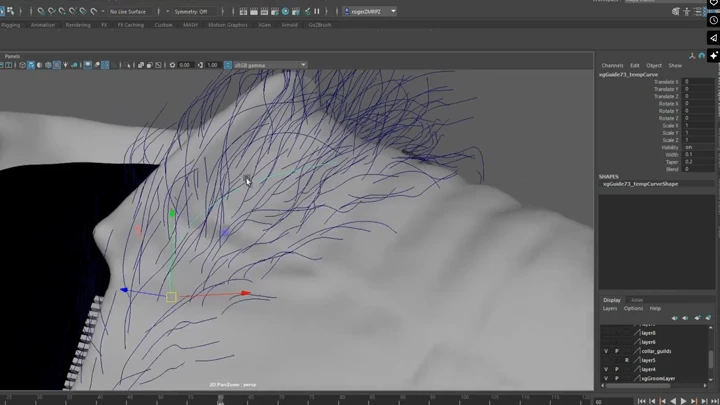Click the pause Viewport 2.0 update icon
Image resolution: width=720 pixels, height=405 pixels.
[316, 11]
